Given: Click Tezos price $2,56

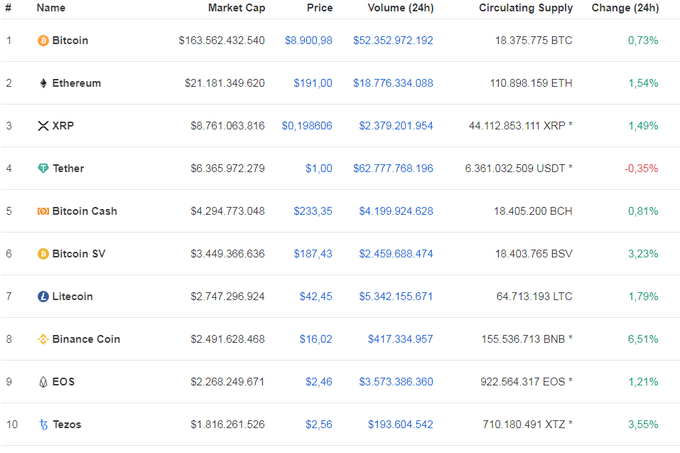Looking at the screenshot, I should [x=319, y=425].
